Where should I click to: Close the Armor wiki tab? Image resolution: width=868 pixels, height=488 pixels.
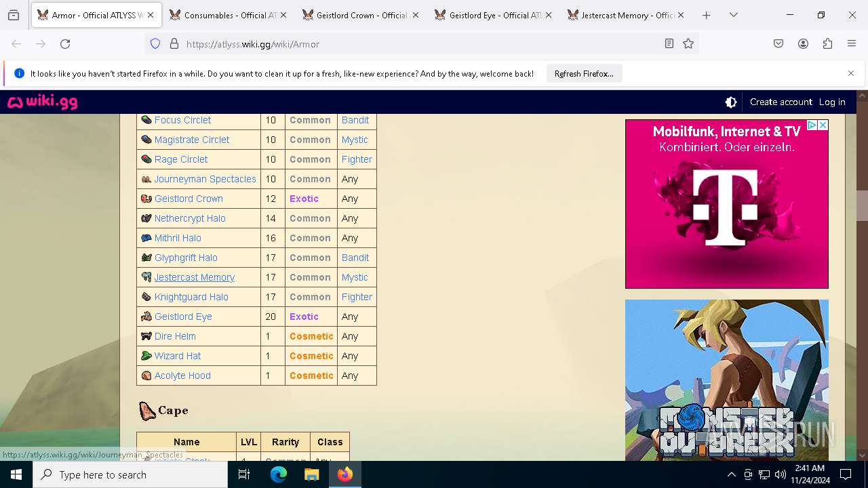pos(151,15)
